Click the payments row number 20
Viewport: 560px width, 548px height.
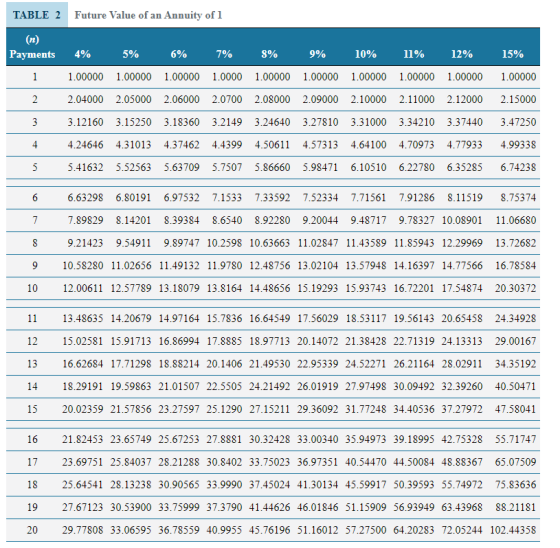[32, 530]
